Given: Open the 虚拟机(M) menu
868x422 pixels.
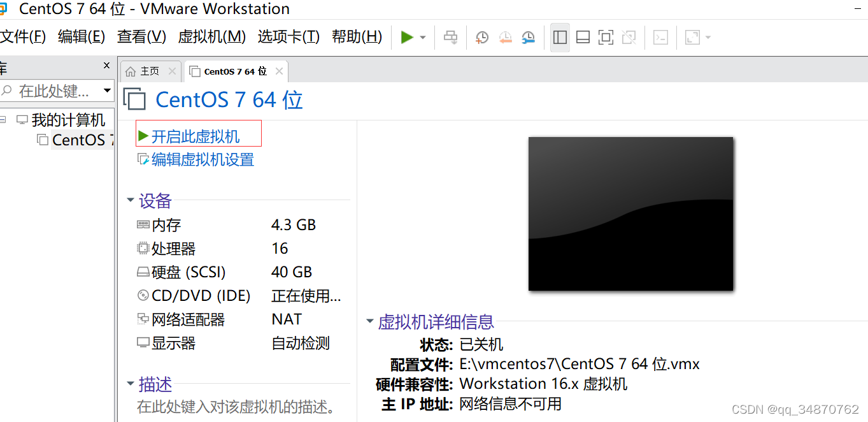Looking at the screenshot, I should tap(212, 36).
